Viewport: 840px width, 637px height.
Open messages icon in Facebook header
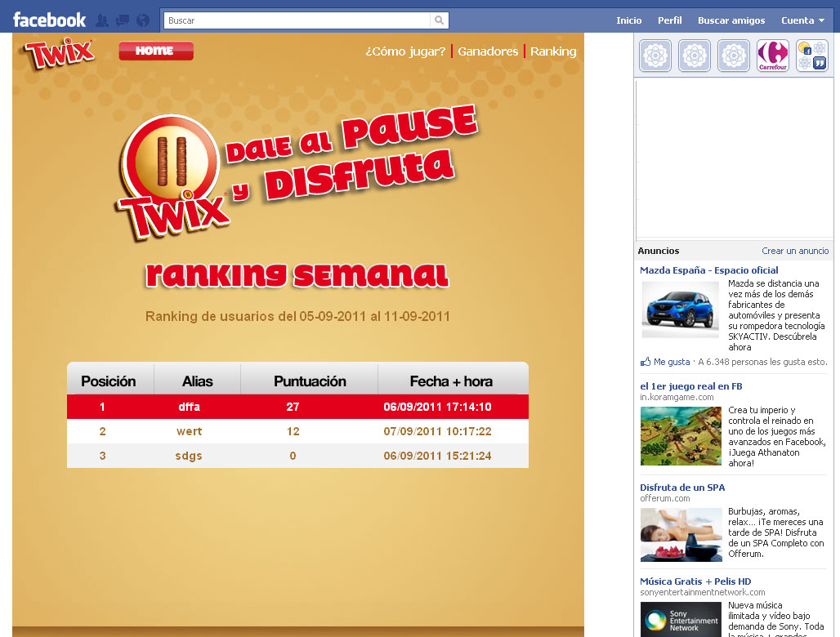tap(123, 21)
